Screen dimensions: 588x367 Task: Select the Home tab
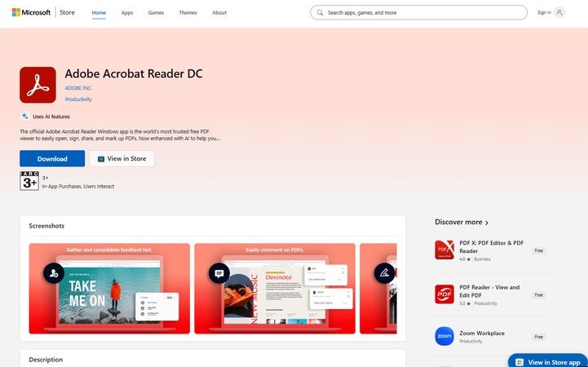tap(99, 13)
